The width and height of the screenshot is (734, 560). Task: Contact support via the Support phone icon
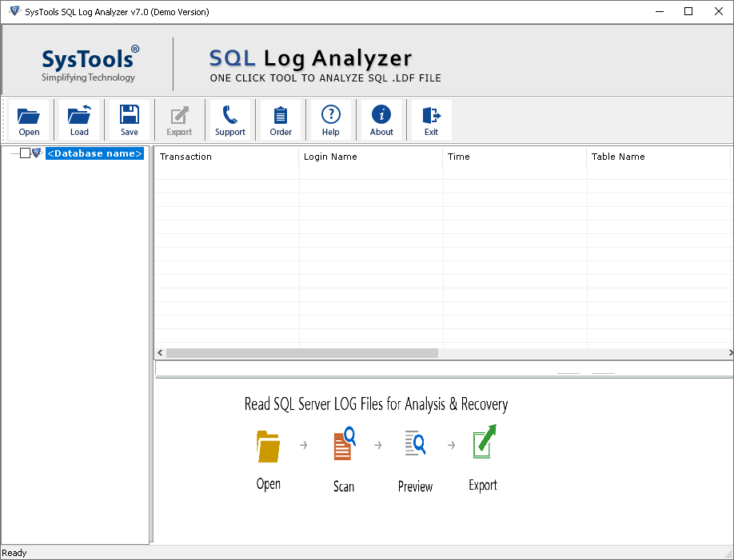click(230, 120)
